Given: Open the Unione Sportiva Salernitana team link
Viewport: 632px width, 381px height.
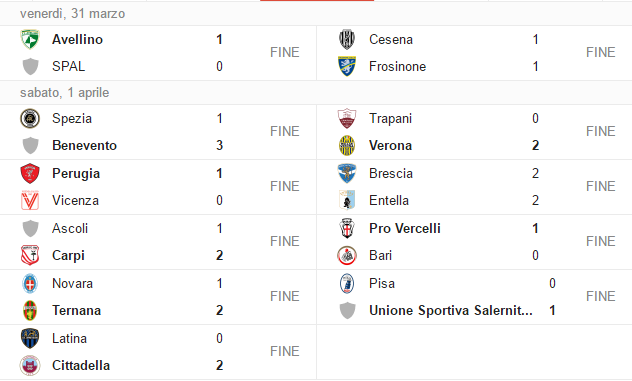Looking at the screenshot, I should point(451,310).
